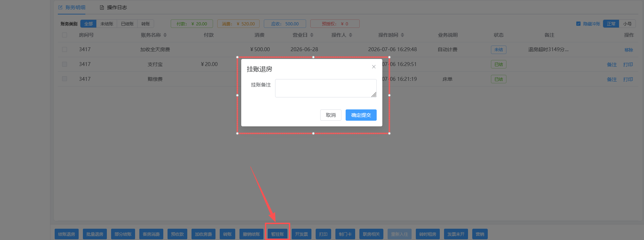Screen dimensions: 644x240
Task: Click 打印 link for 支付宝 row
Action: pos(628,65)
